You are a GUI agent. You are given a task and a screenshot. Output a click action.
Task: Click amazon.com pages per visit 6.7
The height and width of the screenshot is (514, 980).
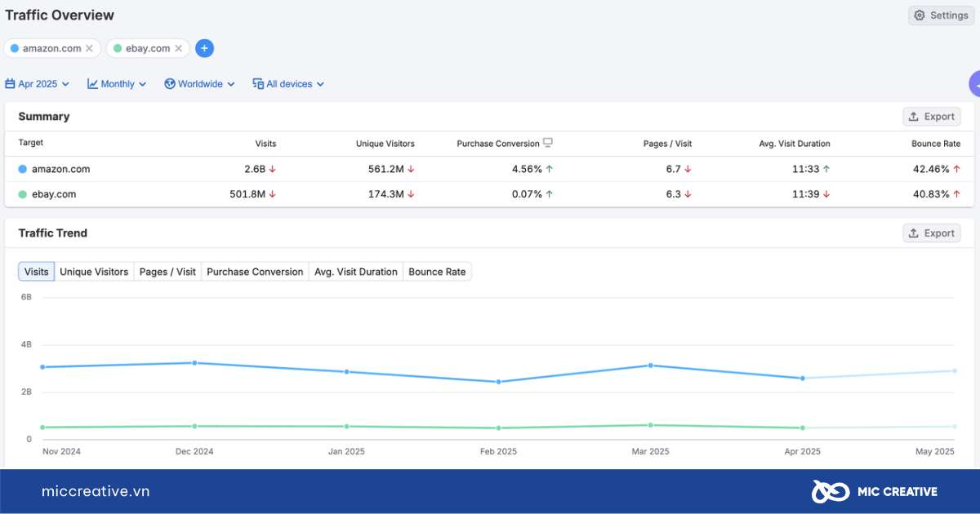(674, 170)
